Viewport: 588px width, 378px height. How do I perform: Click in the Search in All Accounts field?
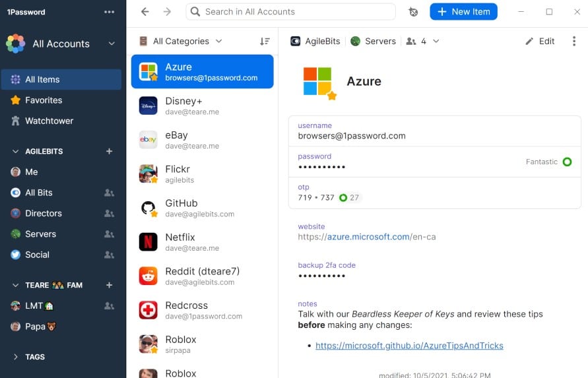coord(290,12)
